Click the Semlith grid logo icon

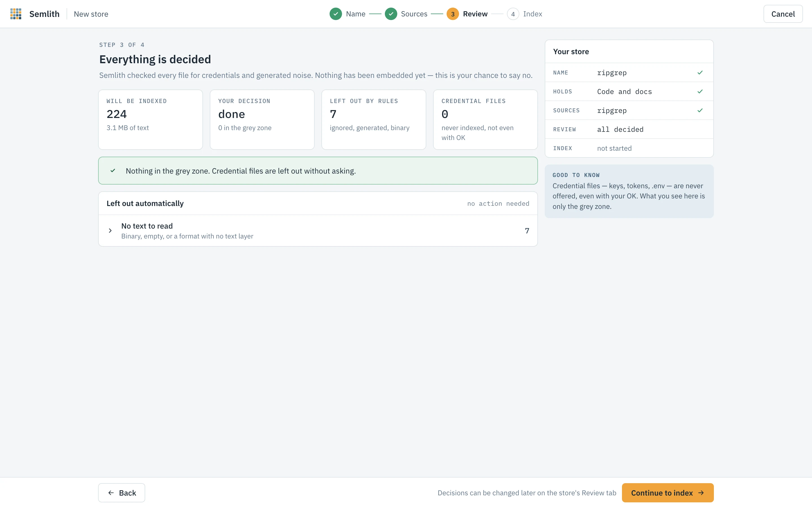[x=16, y=14]
